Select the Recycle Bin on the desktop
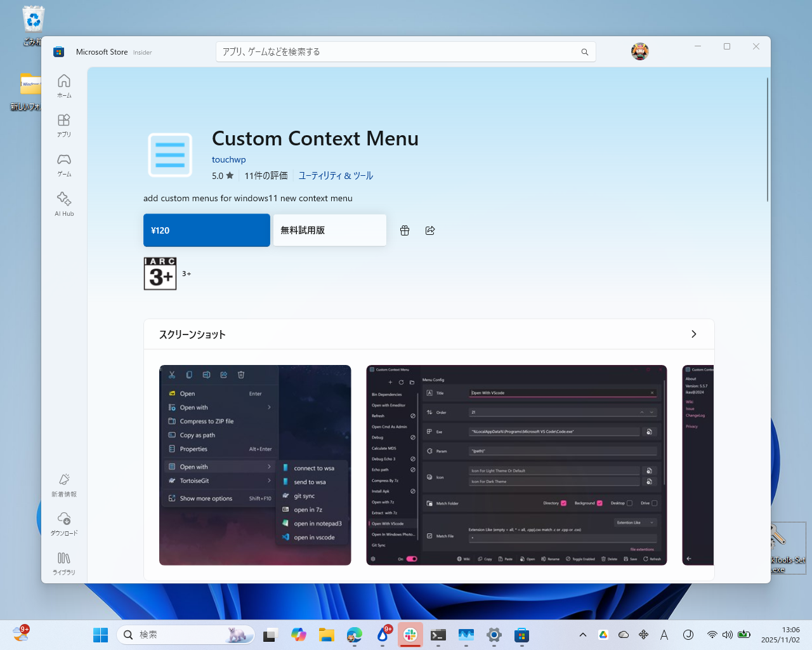The height and width of the screenshot is (650, 812). (x=32, y=26)
